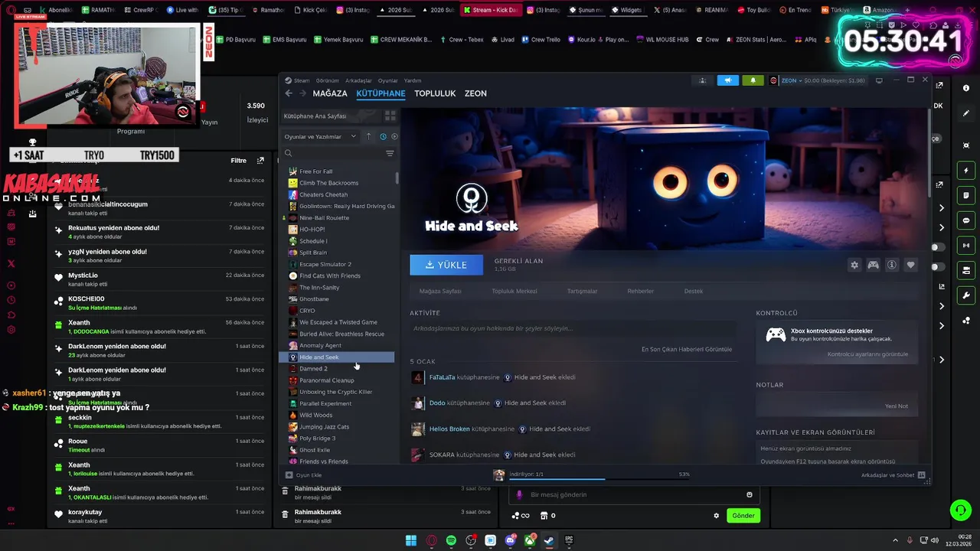Click the green Gönder button

pyautogui.click(x=743, y=516)
